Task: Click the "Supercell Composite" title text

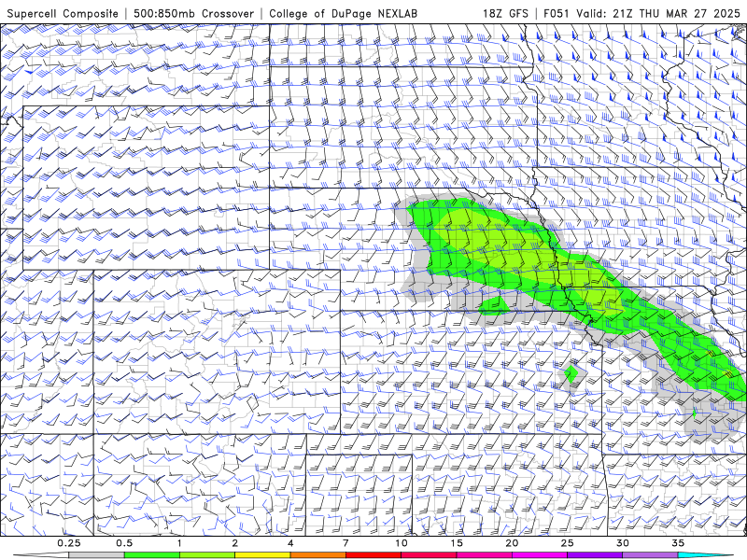Action: tap(63, 13)
